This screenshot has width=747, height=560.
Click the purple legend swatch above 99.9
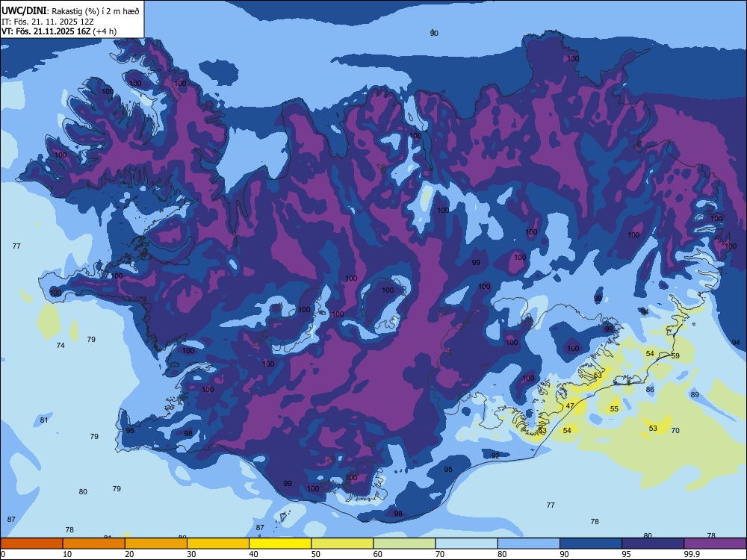[715, 544]
